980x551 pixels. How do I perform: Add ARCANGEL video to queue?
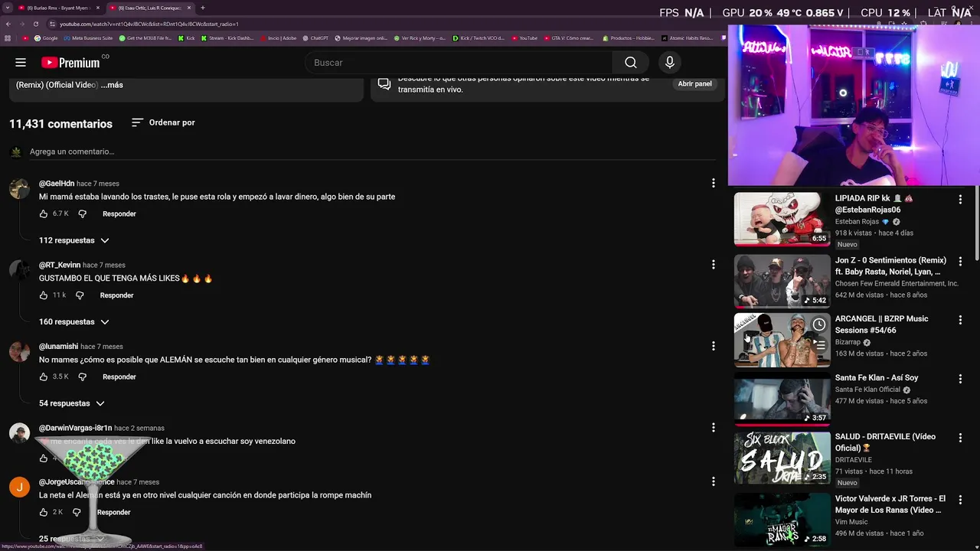click(x=819, y=345)
